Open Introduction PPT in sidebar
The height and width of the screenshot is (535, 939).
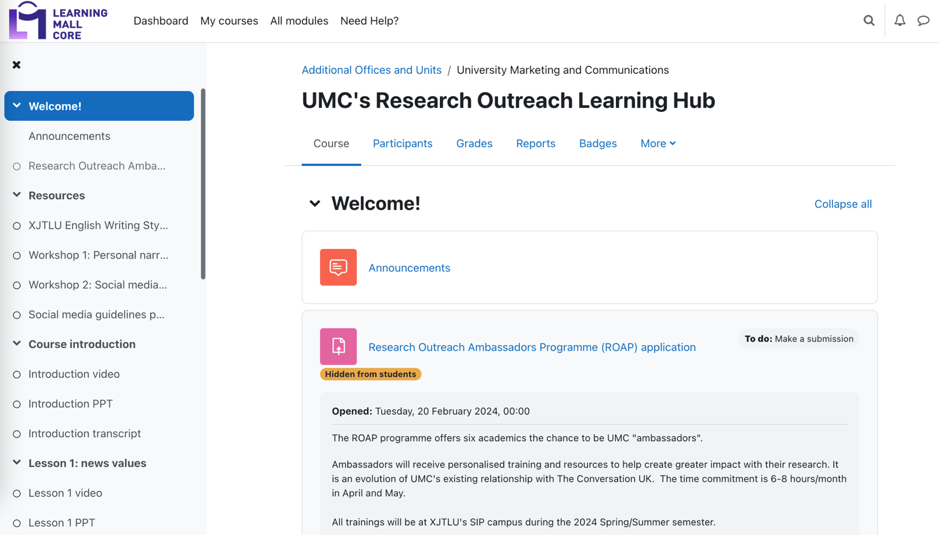[70, 404]
